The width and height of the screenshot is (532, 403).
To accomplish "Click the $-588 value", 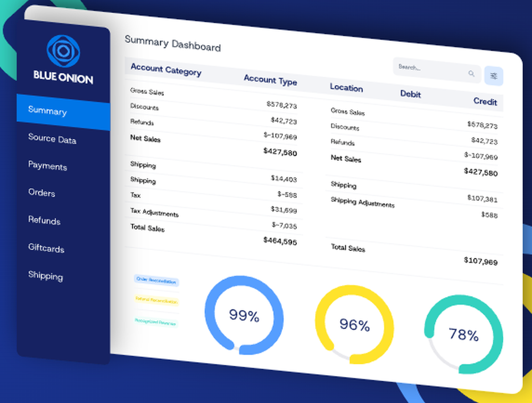I will (x=287, y=194).
